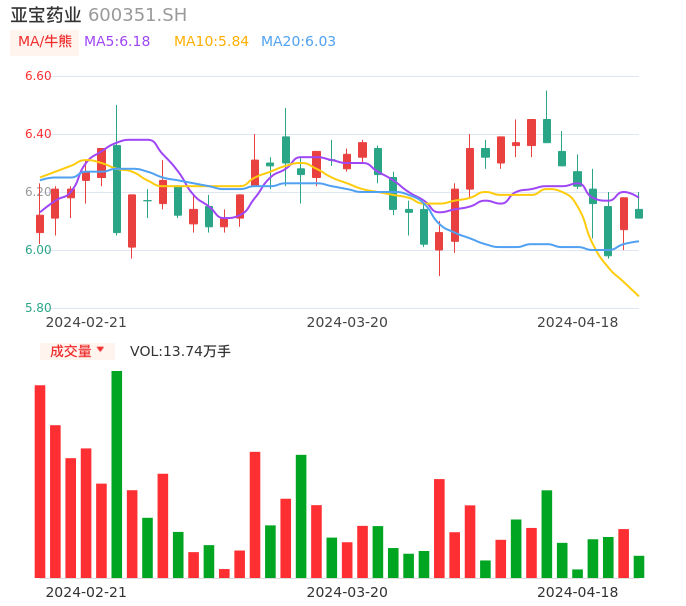Click the 2024-02-21 date under volume chart
Image resolution: width=686 pixels, height=606 pixels.
86,592
